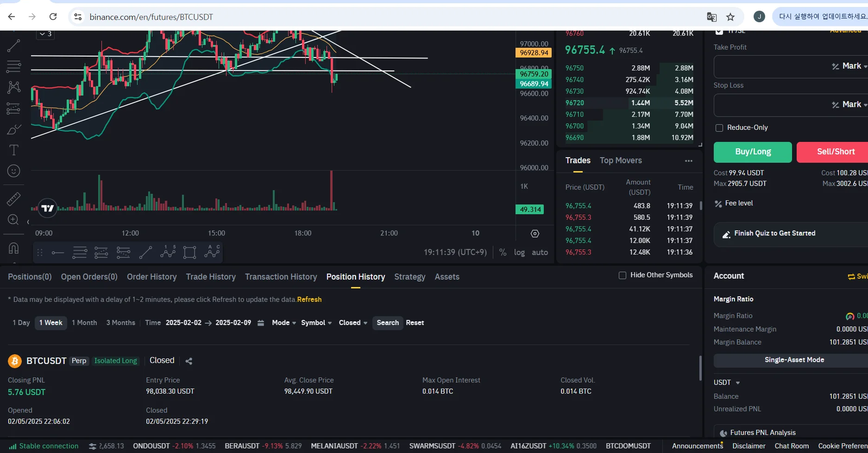Enable the Reduce-Only checkbox

(x=719, y=128)
